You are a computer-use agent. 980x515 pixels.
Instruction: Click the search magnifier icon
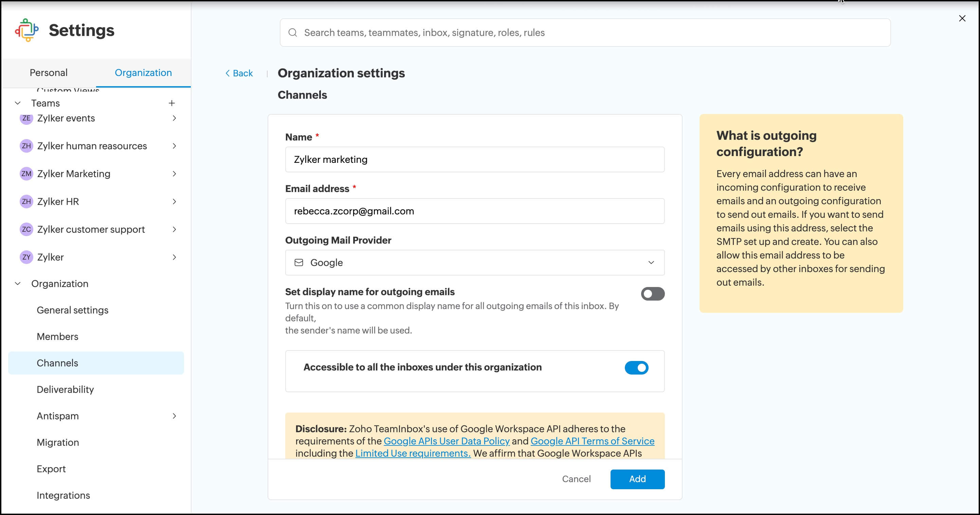[x=293, y=32]
